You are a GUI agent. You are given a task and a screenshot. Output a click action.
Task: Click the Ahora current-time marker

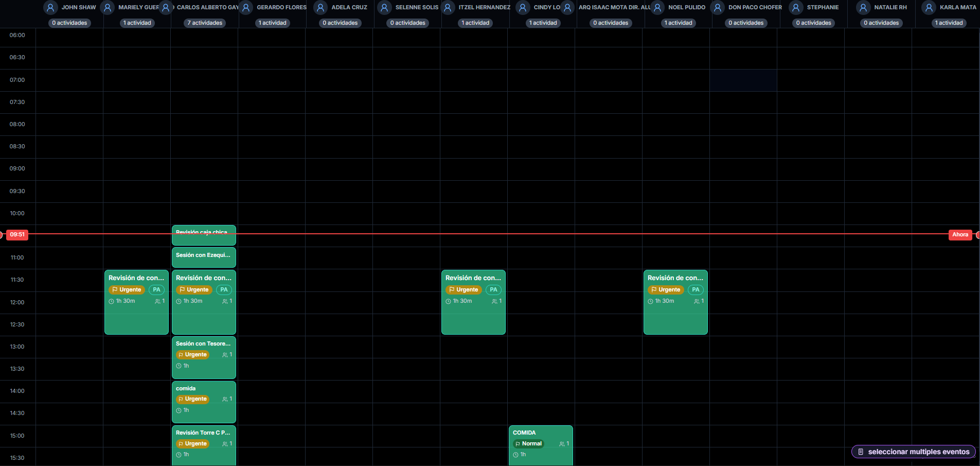pyautogui.click(x=960, y=234)
